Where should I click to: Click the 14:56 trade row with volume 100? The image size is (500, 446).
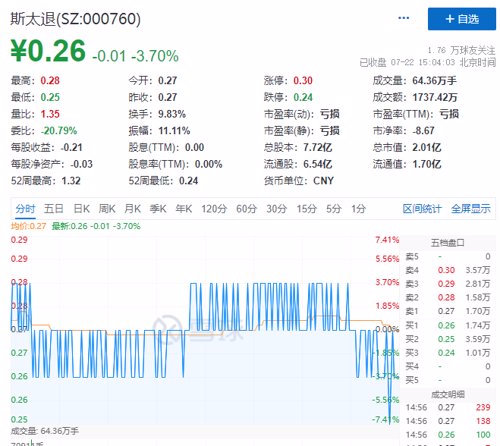click(448, 435)
